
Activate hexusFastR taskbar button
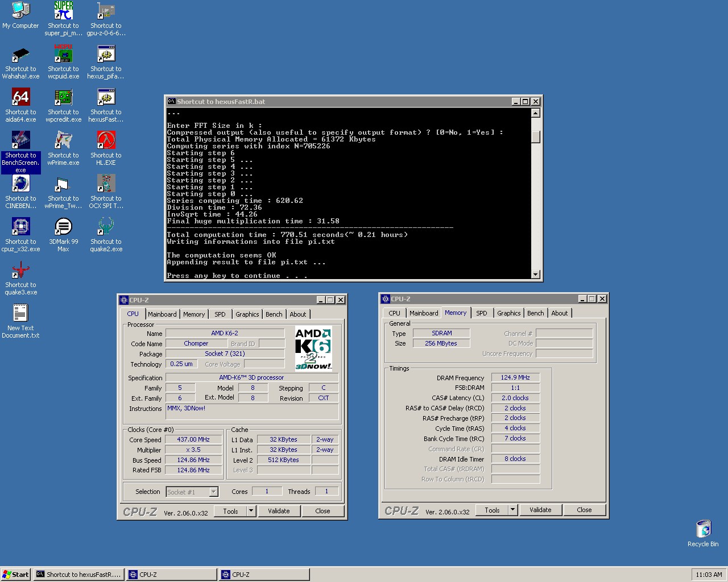(x=79, y=575)
